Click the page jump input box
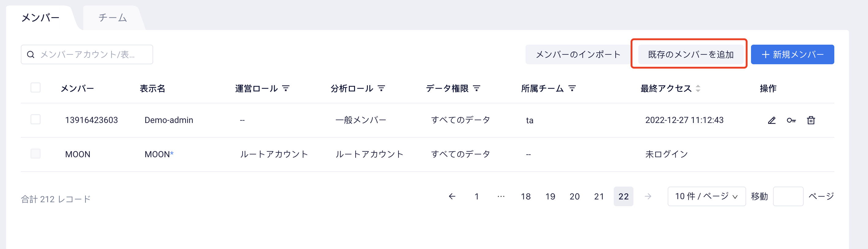 click(x=788, y=196)
